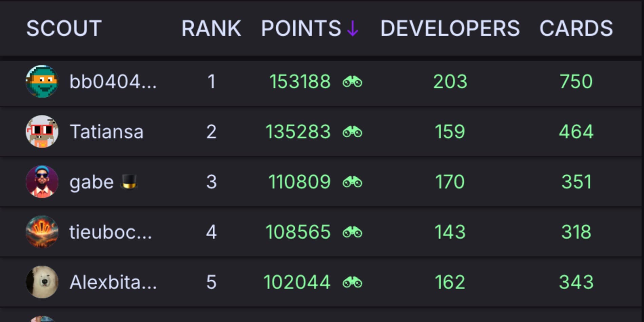Click developers count 203
Image resolution: width=644 pixels, height=322 pixels.
coord(450,82)
